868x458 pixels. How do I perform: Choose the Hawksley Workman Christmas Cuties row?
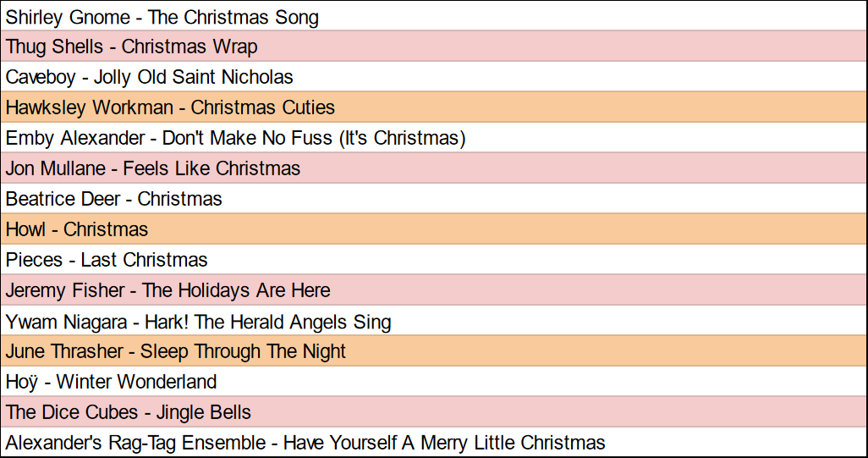click(170, 108)
